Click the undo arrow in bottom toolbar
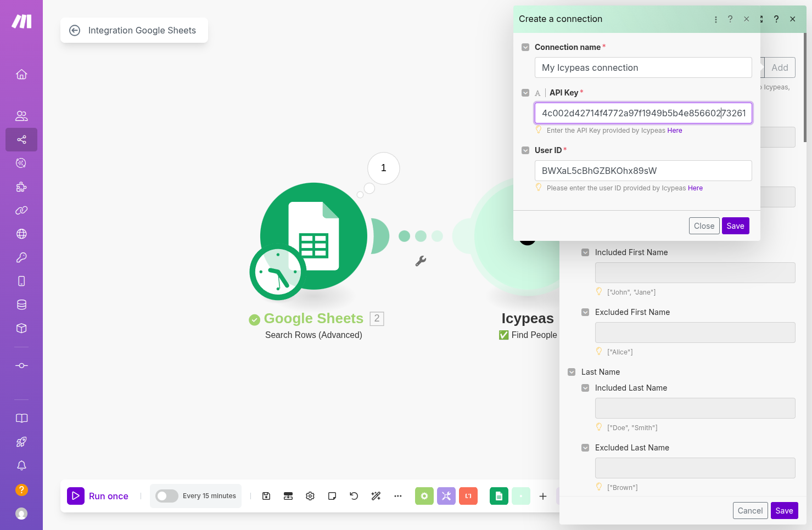 coord(354,496)
